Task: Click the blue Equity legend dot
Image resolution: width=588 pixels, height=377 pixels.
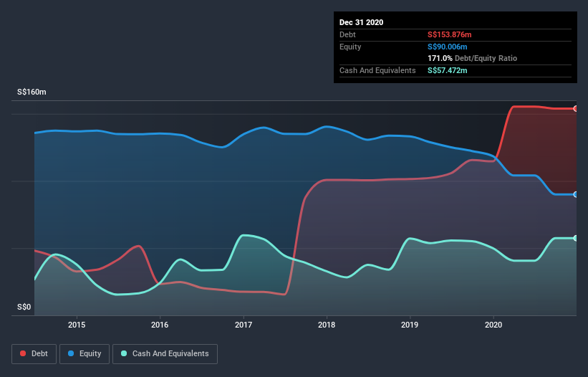Action: (71, 353)
